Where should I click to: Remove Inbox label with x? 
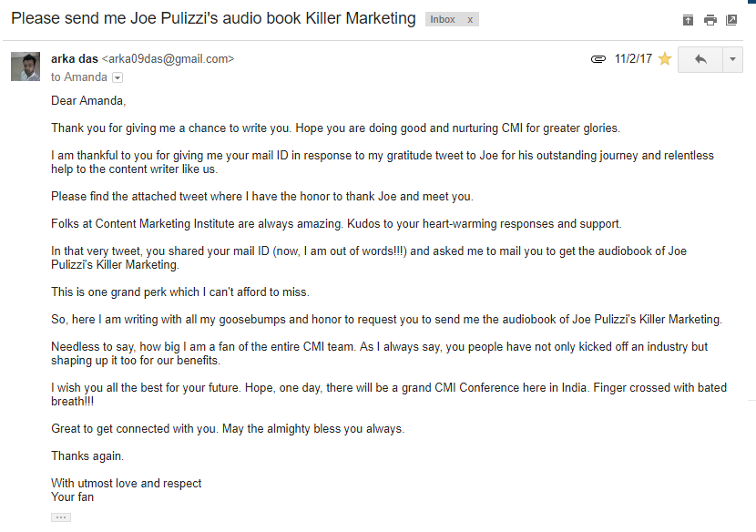(x=470, y=19)
